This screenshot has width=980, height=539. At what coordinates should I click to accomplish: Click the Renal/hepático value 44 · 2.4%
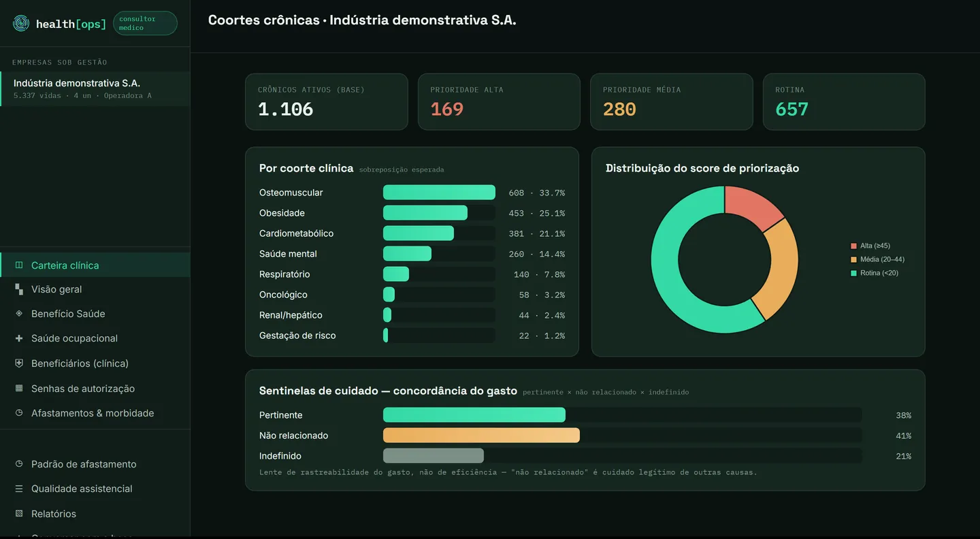pos(542,315)
